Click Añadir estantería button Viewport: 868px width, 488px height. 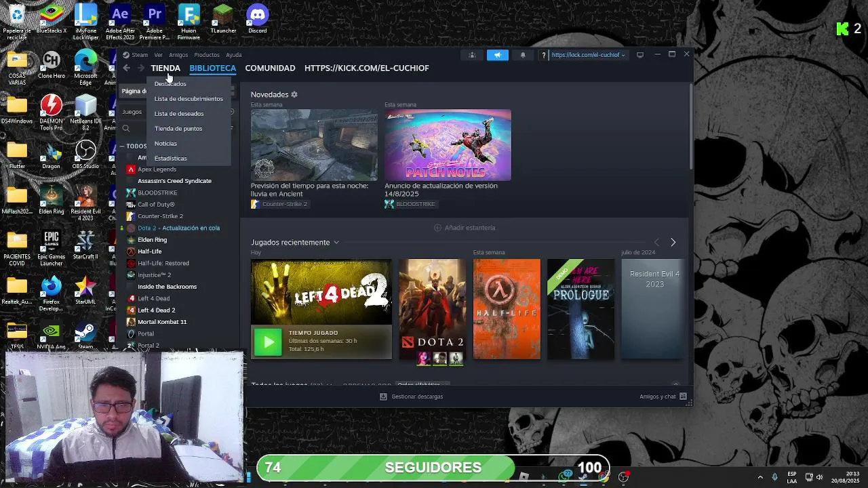(465, 228)
